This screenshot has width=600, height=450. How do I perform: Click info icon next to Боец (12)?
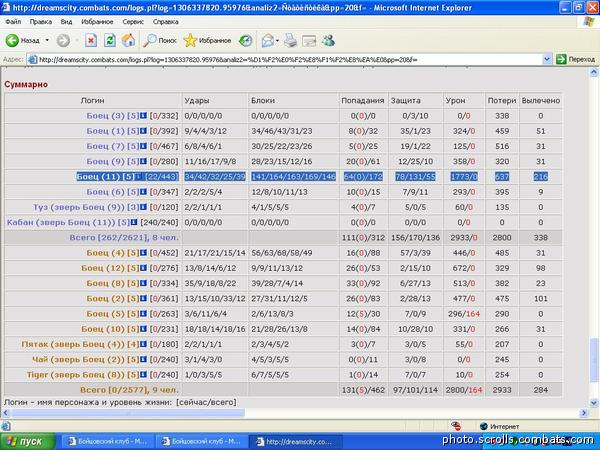(143, 268)
